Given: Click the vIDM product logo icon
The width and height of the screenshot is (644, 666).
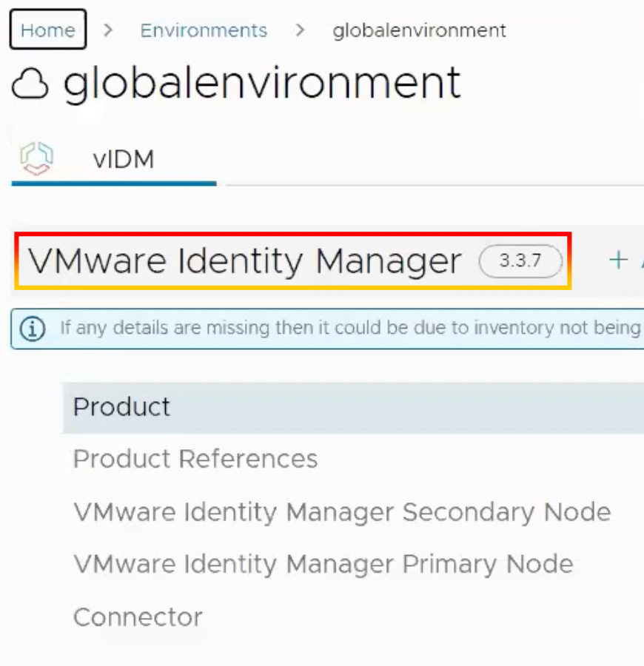Looking at the screenshot, I should point(37,159).
